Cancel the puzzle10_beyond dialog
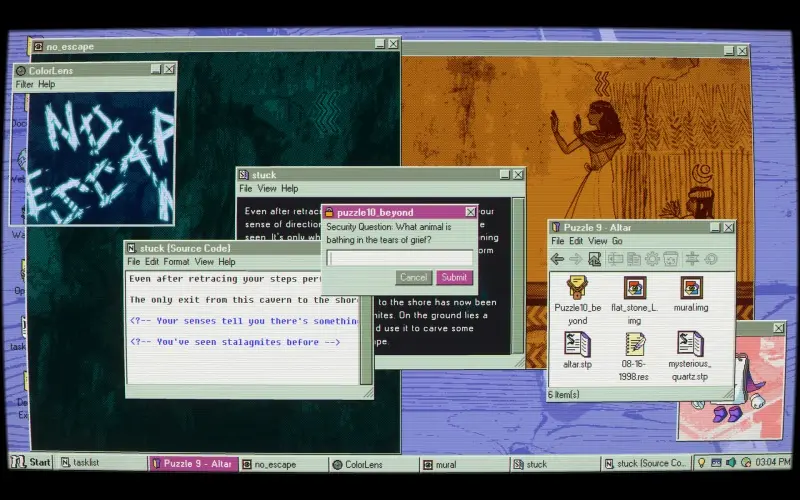This screenshot has width=800, height=500. pyautogui.click(x=413, y=278)
